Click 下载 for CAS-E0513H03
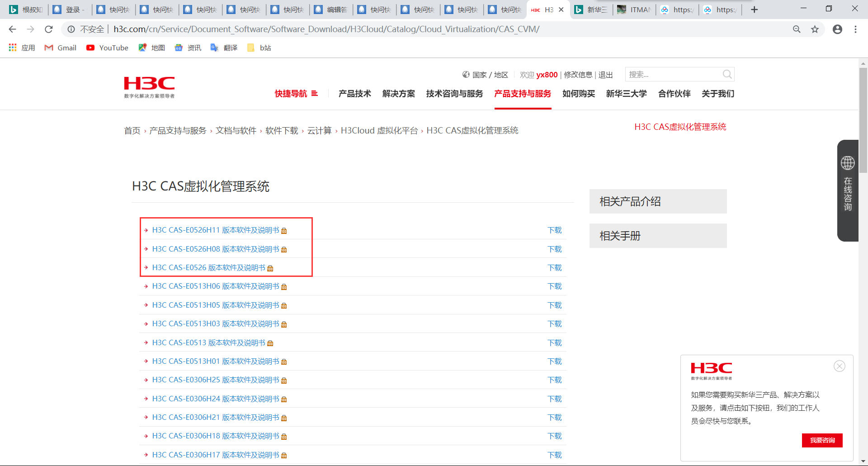This screenshot has height=466, width=868. pyautogui.click(x=555, y=324)
